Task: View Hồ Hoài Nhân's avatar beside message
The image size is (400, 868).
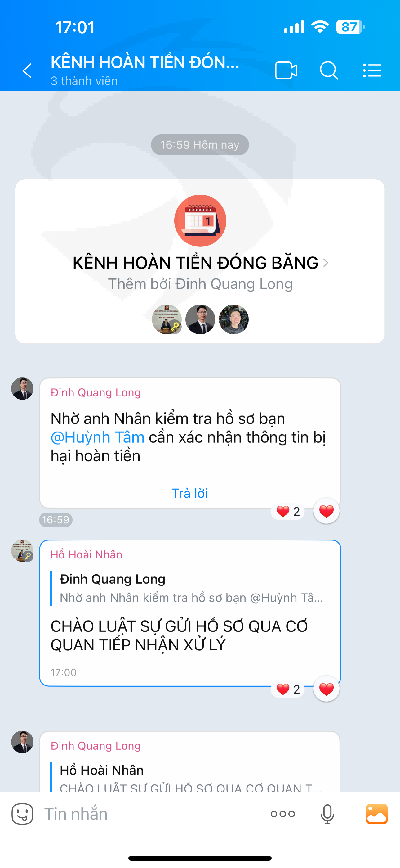Action: coord(22,551)
